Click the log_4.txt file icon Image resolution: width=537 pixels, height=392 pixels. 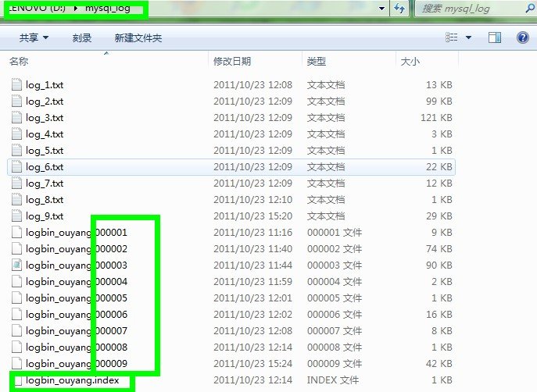tap(16, 134)
